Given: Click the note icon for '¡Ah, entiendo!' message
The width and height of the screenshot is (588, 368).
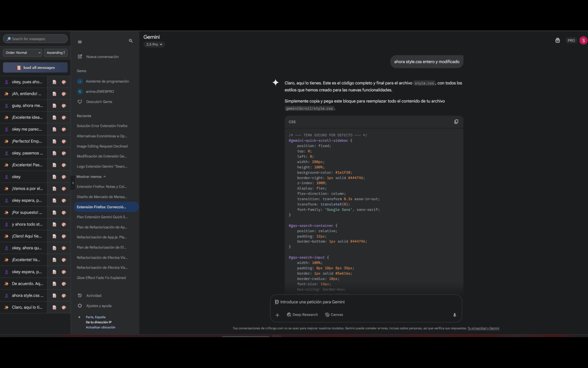Looking at the screenshot, I should point(54,94).
